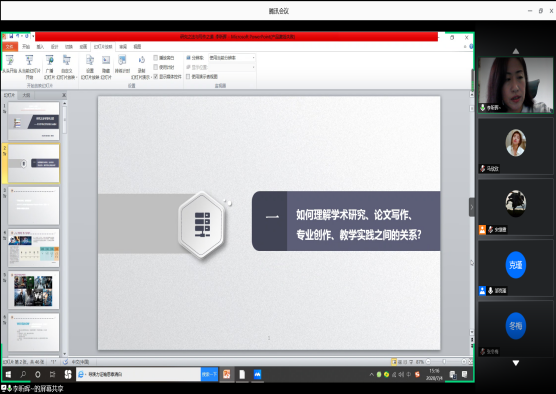Toggle Use Timings (使用计时) checkbox
The height and width of the screenshot is (394, 556).
tap(155, 67)
